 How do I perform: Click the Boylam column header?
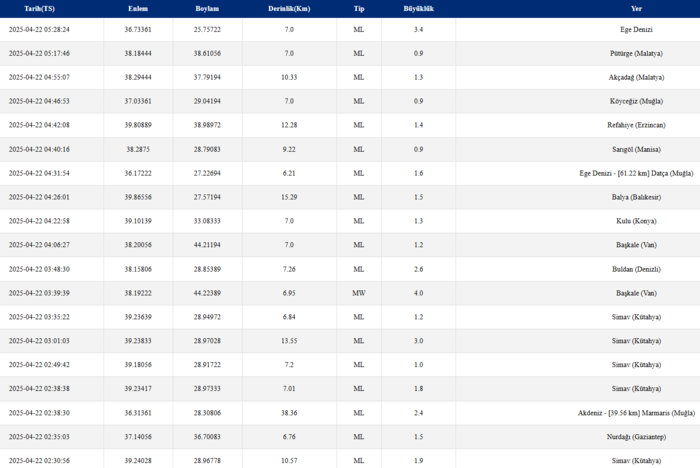point(207,8)
